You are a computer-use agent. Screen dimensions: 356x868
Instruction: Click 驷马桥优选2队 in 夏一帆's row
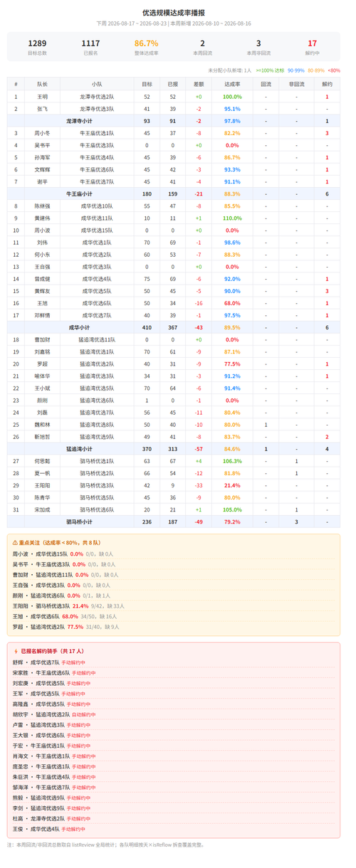point(96,473)
